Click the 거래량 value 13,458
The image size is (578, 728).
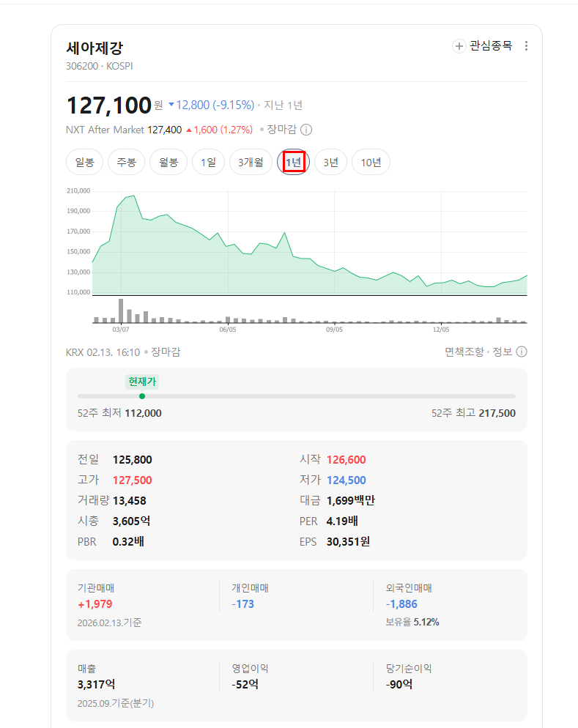pos(130,501)
